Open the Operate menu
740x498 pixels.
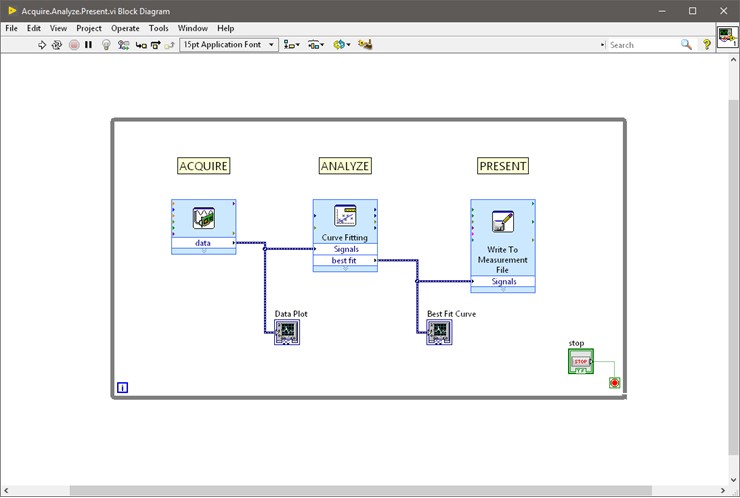pyautogui.click(x=125, y=28)
